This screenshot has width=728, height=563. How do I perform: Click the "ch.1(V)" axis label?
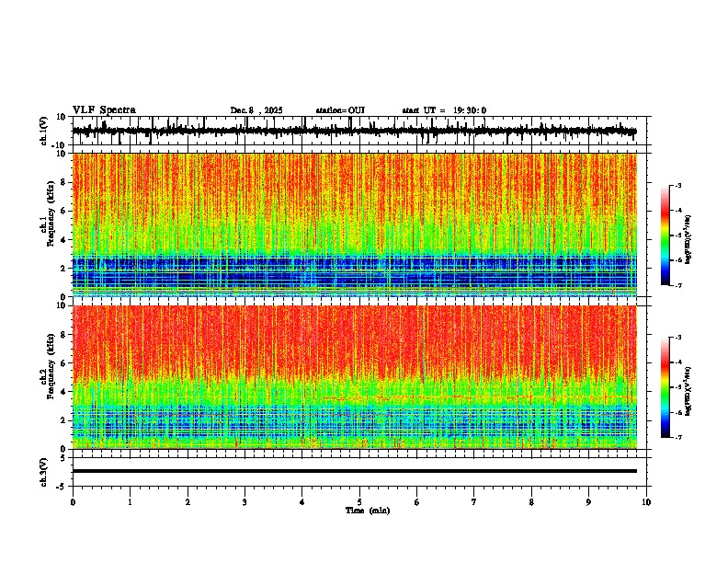[44, 131]
